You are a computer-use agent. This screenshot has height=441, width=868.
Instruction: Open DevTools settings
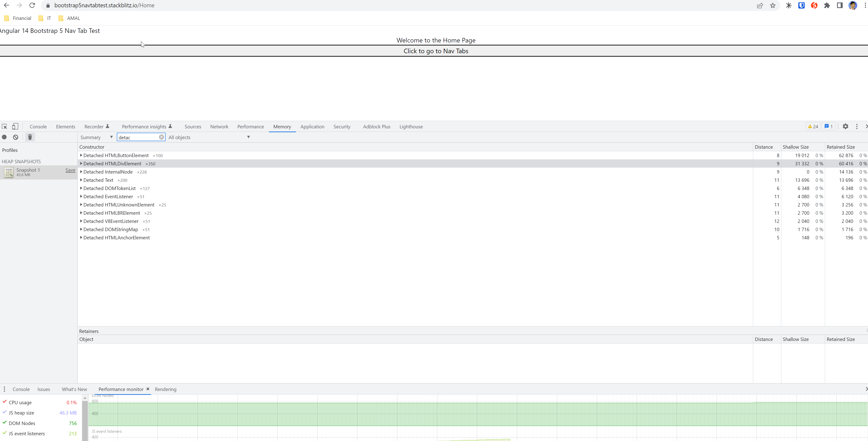(x=846, y=126)
